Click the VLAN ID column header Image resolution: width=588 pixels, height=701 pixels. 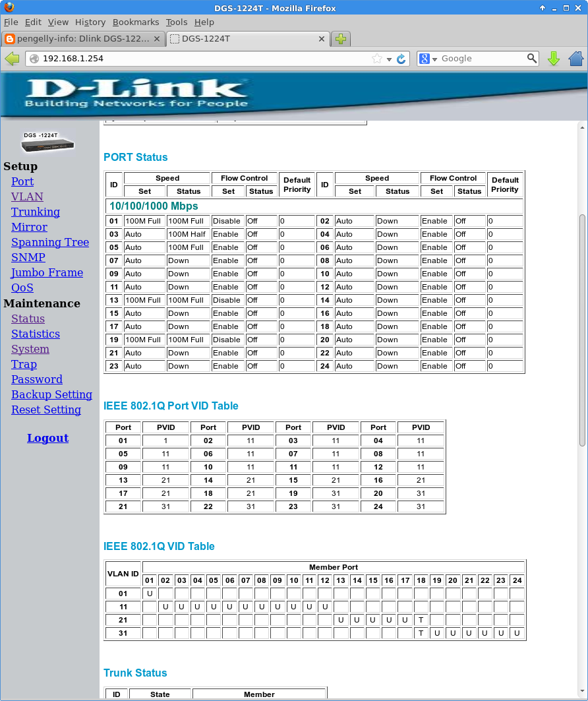pos(123,574)
